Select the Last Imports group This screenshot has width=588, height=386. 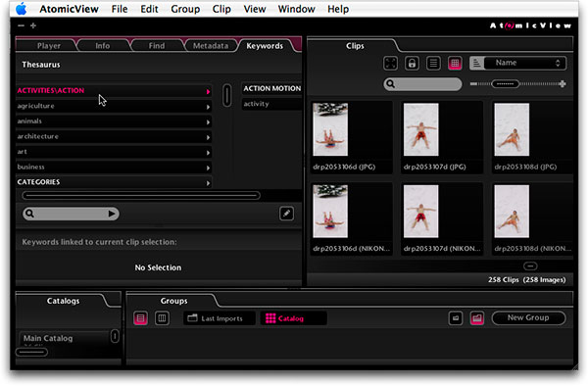(x=220, y=318)
